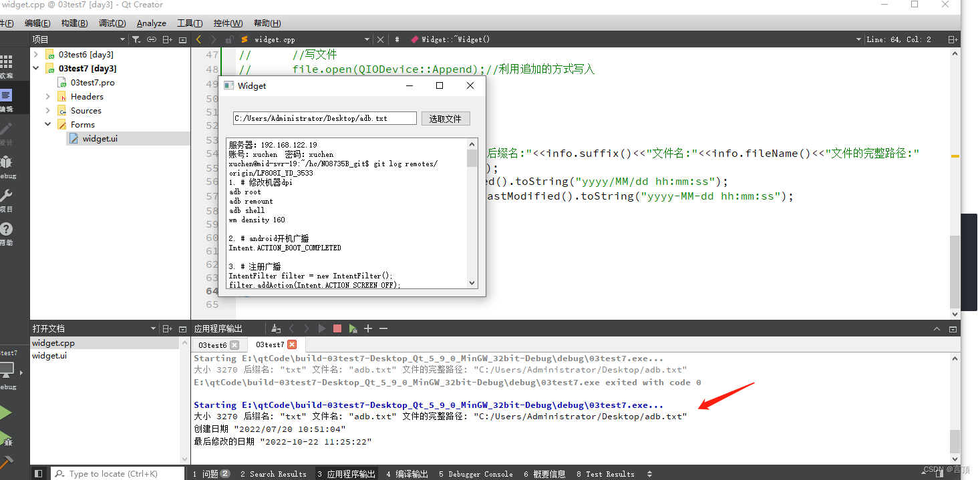Open the 编译输出 pane
The height and width of the screenshot is (480, 980).
[x=407, y=474]
